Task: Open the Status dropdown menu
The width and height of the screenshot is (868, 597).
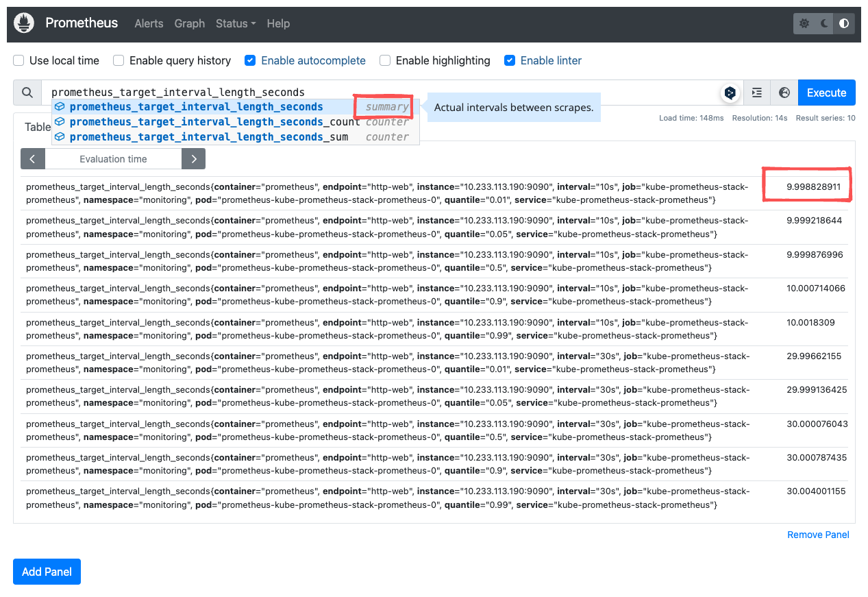Action: pos(236,23)
